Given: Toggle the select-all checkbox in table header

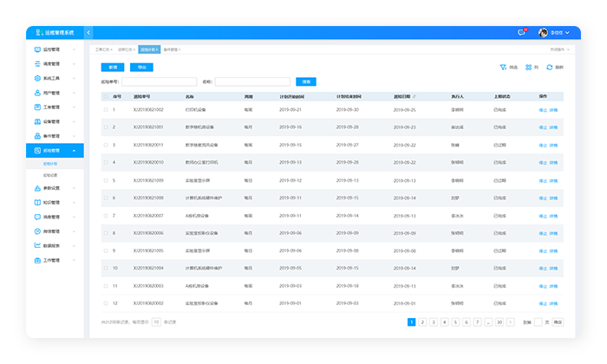Looking at the screenshot, I should pyautogui.click(x=106, y=96).
